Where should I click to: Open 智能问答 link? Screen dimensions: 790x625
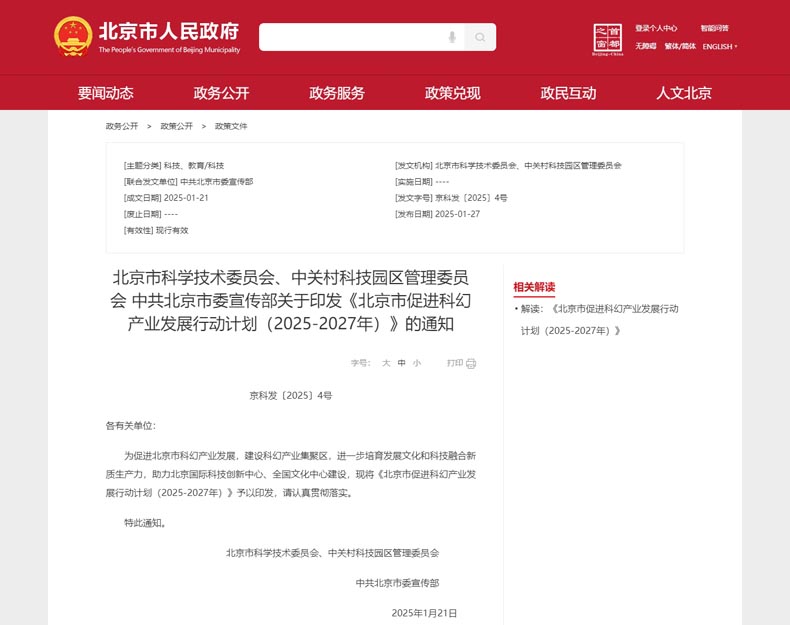(x=714, y=28)
